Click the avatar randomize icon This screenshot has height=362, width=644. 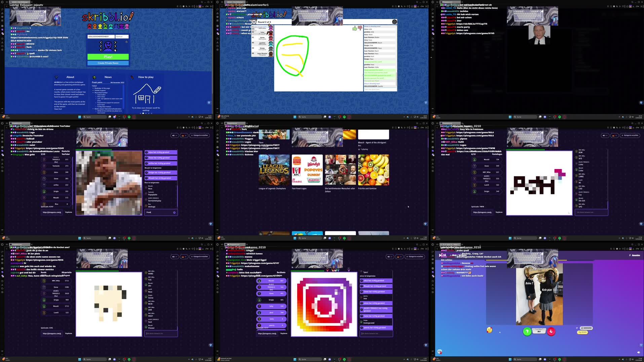[x=126, y=42]
